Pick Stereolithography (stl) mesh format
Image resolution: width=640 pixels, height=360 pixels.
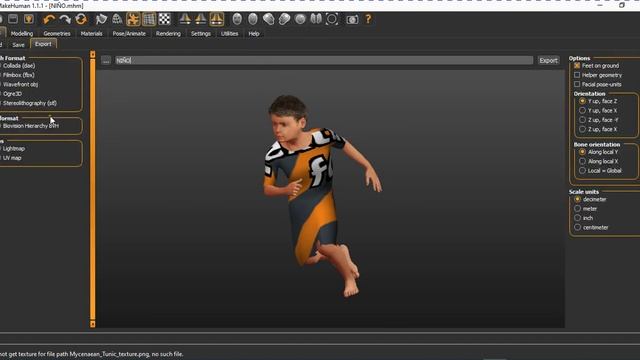pos(29,103)
